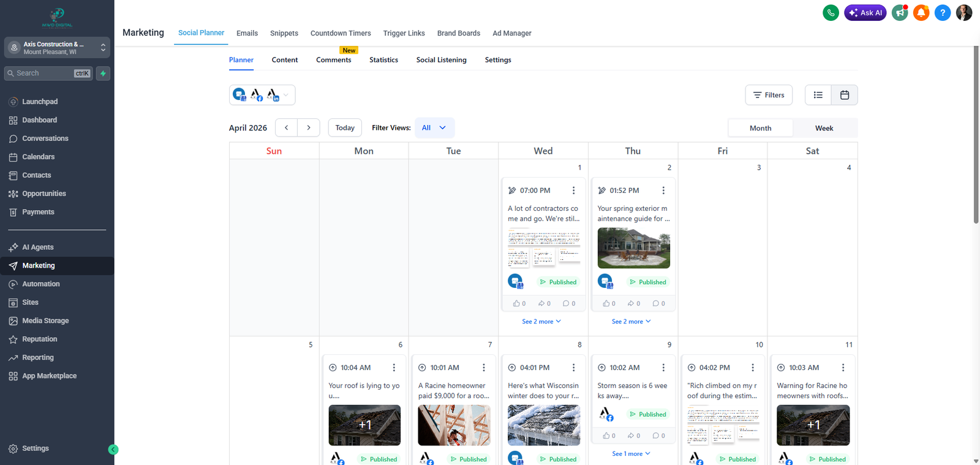Image resolution: width=980 pixels, height=465 pixels.
Task: Expand the social accounts selector
Action: pos(285,95)
